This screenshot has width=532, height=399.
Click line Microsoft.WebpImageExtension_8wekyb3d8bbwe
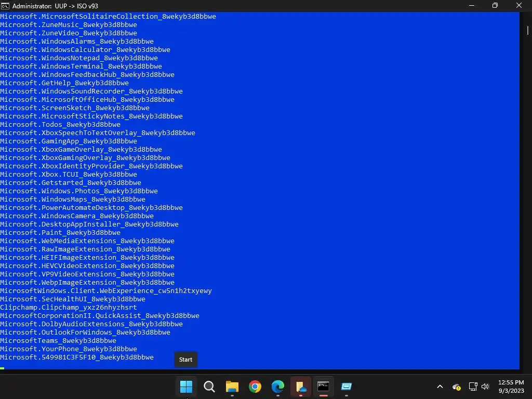tap(87, 282)
